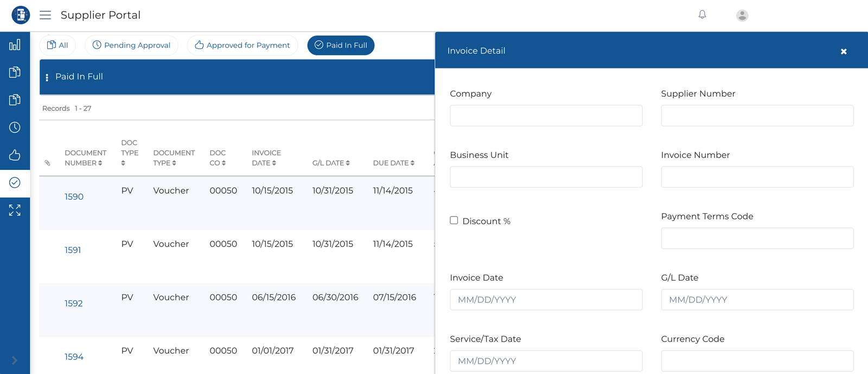The height and width of the screenshot is (374, 868).
Task: Click the thumbs-up sidebar icon
Action: click(15, 155)
